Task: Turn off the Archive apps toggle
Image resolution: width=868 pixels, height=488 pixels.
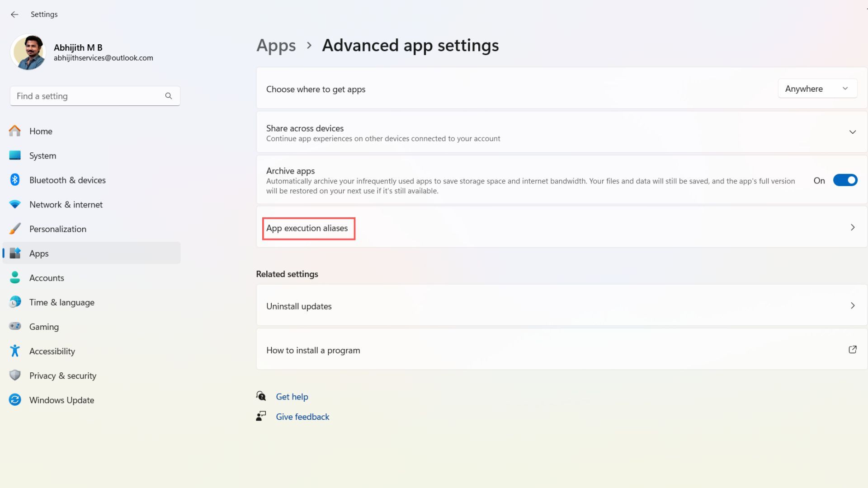Action: [x=844, y=180]
